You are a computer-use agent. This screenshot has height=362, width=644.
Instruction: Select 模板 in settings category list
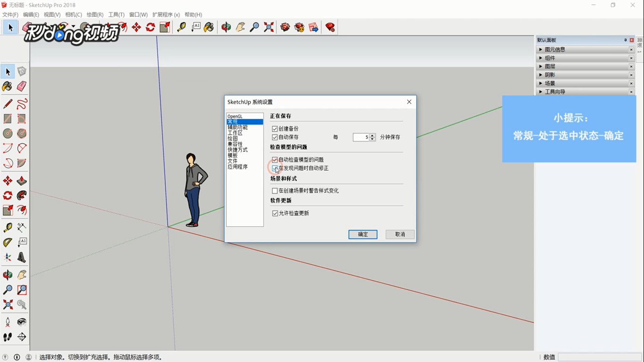click(232, 156)
